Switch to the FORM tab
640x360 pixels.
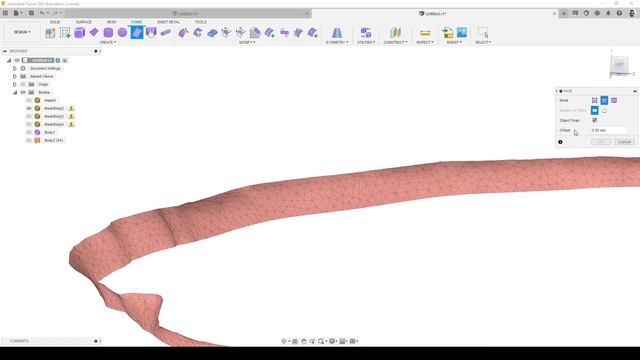[x=136, y=22]
